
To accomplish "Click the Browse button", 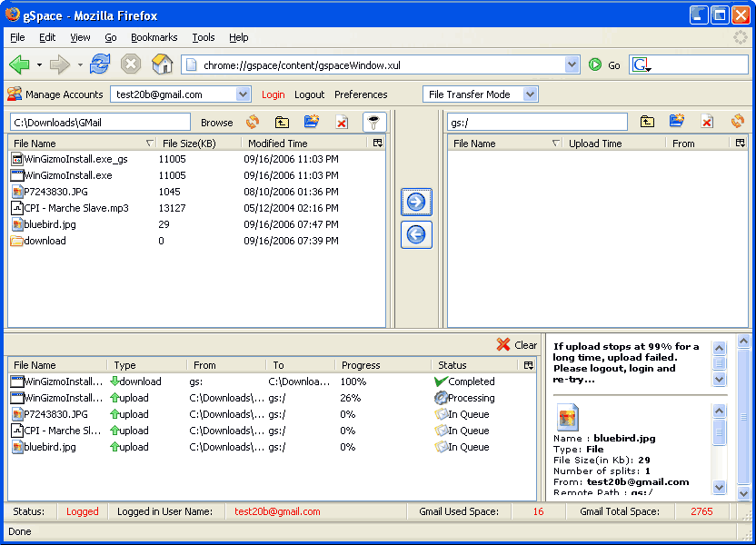I will (217, 123).
